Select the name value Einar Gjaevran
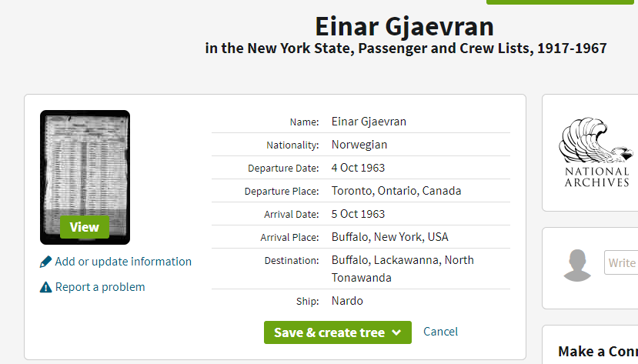Screen dimensions: 638x364 coord(369,122)
